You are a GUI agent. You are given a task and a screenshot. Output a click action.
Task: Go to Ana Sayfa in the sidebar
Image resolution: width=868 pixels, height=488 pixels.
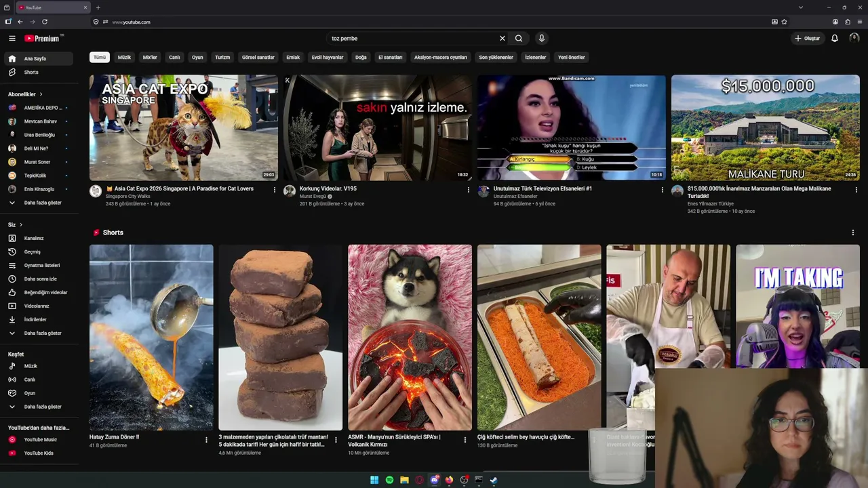(x=39, y=59)
